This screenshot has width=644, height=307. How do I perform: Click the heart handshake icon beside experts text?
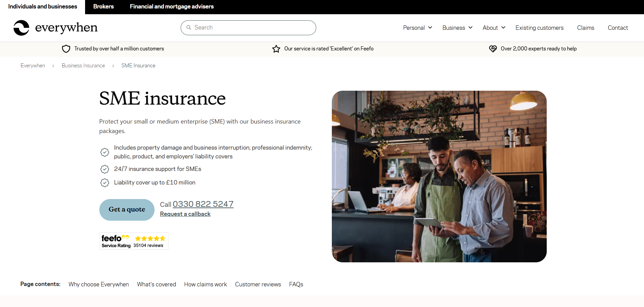pyautogui.click(x=493, y=49)
